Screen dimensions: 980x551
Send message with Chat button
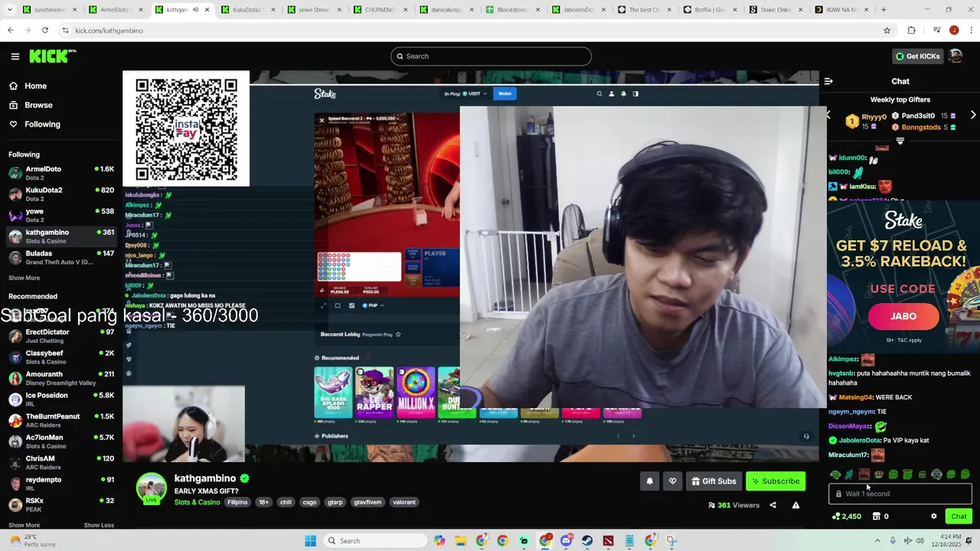tap(959, 517)
